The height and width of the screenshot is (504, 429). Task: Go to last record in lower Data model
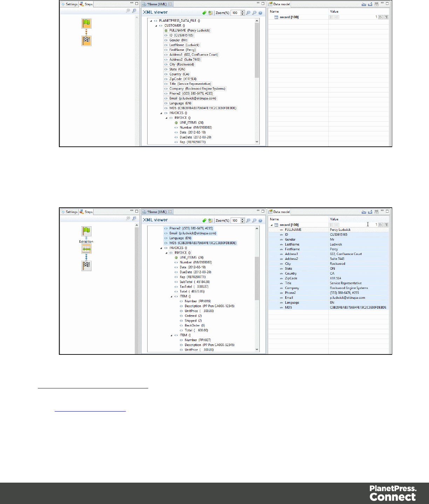[386, 225]
